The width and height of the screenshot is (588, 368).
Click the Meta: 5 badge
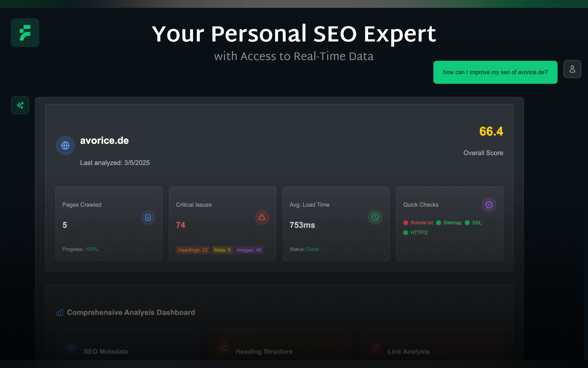(222, 250)
